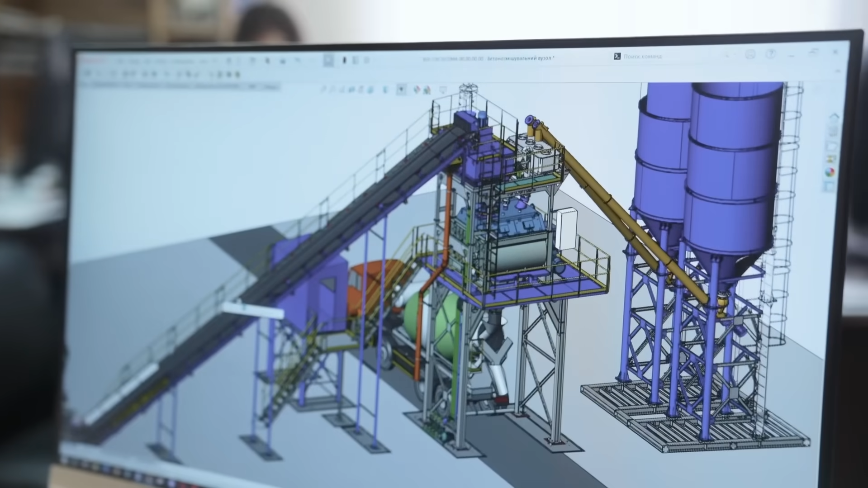
Task: Click the Rebuild traffic light icon
Action: [x=344, y=60]
